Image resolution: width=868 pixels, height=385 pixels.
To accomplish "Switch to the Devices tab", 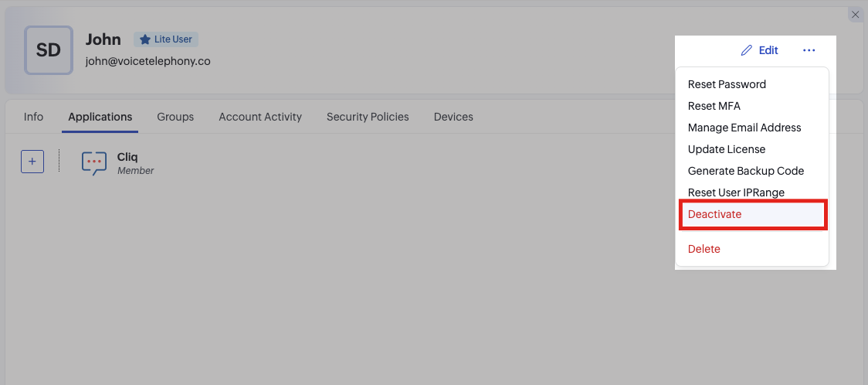I will [453, 117].
